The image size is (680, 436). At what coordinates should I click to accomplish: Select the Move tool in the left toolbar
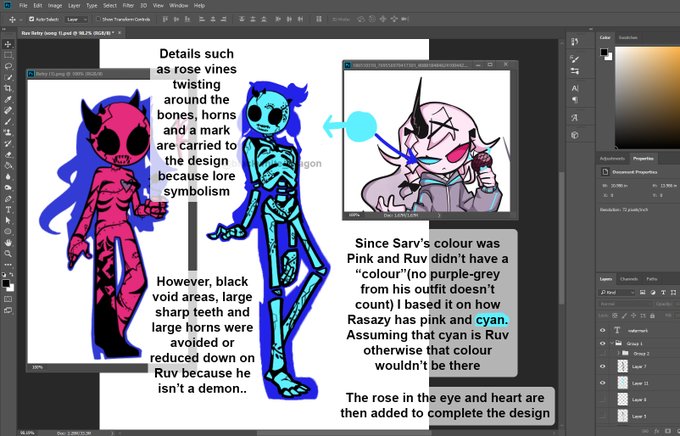[8, 44]
